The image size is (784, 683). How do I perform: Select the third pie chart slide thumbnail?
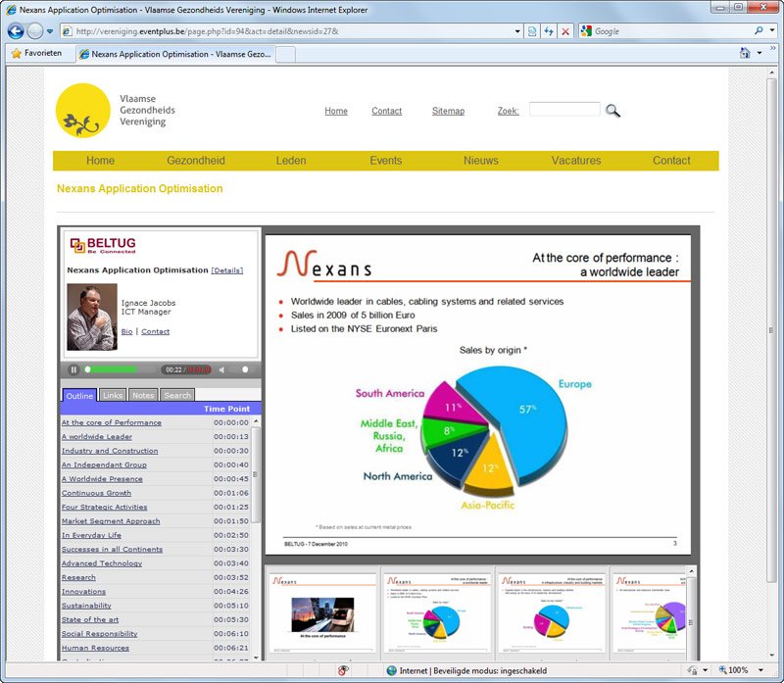(x=552, y=613)
